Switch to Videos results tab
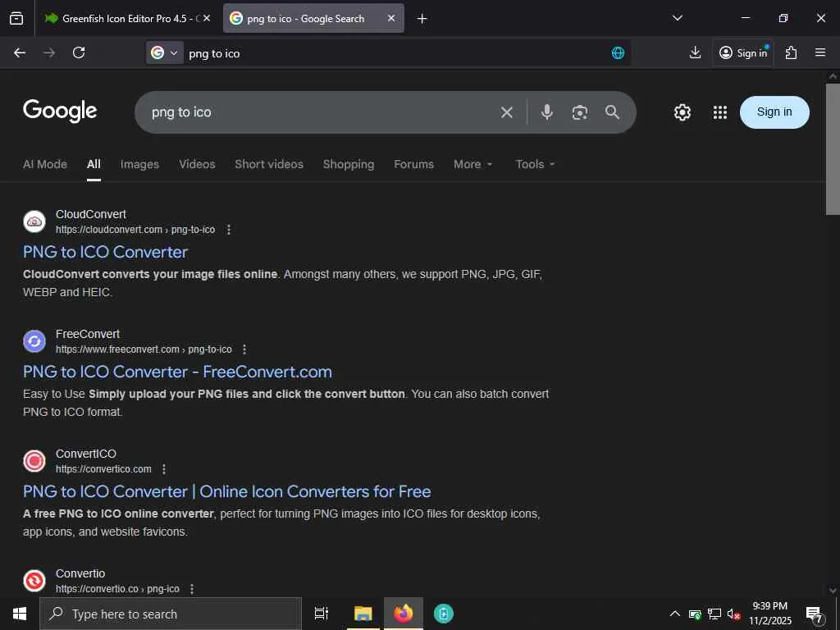The image size is (840, 630). (x=197, y=164)
